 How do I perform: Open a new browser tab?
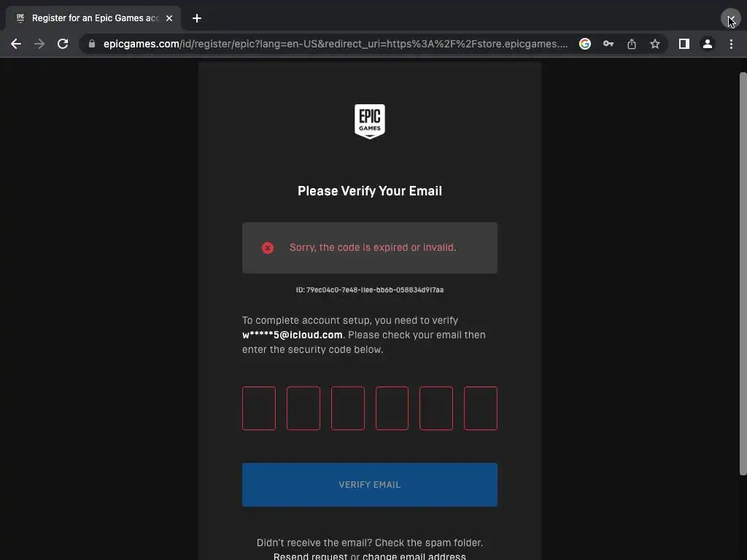pyautogui.click(x=197, y=18)
